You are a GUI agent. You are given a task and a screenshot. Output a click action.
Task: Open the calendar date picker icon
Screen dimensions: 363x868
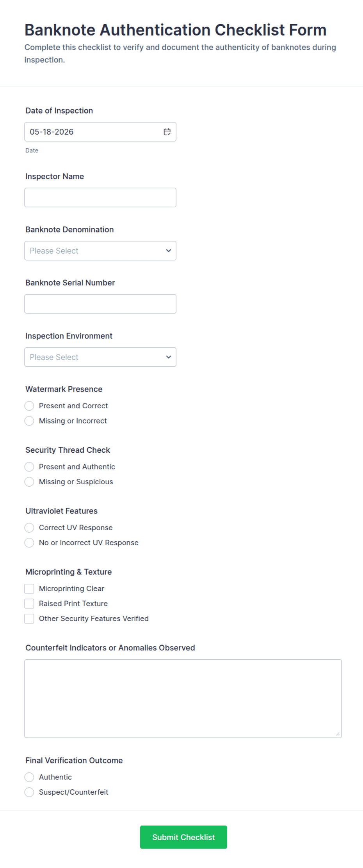tap(167, 132)
